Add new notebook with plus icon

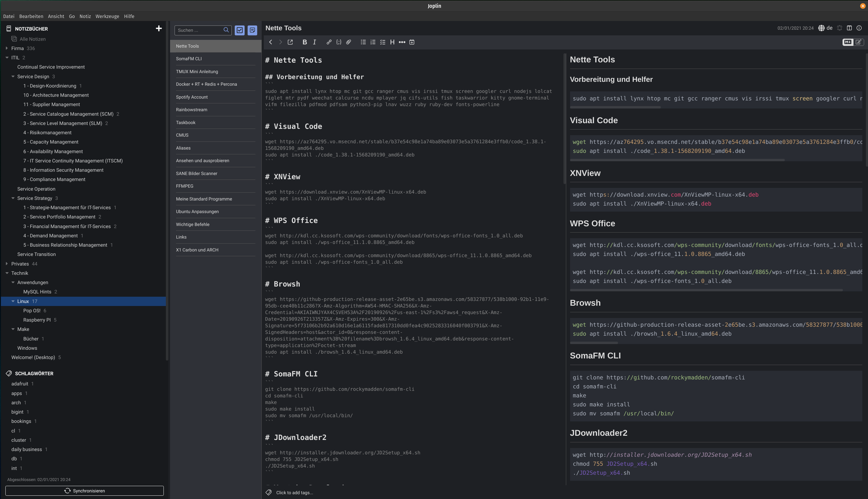pyautogui.click(x=158, y=28)
